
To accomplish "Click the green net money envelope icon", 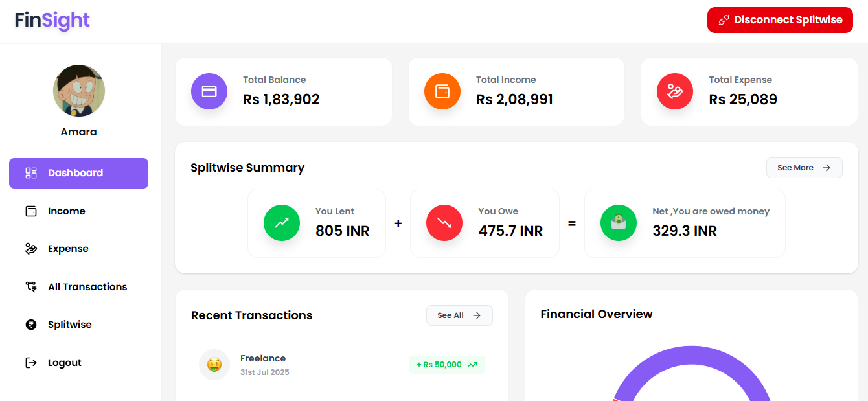I will [619, 223].
